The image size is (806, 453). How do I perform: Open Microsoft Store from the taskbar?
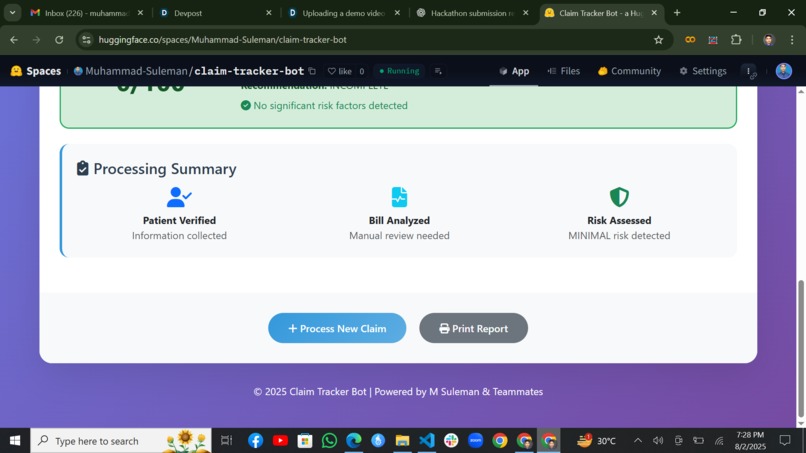coord(305,441)
